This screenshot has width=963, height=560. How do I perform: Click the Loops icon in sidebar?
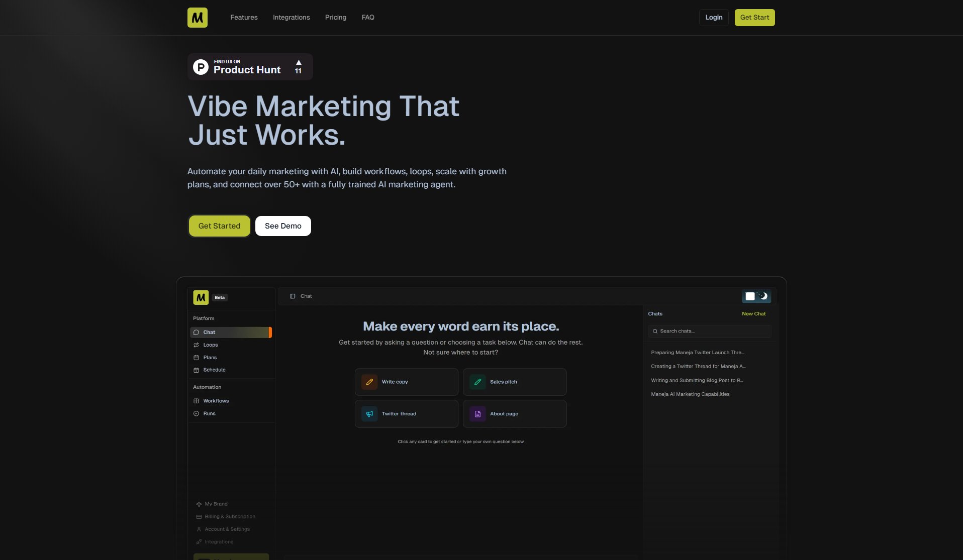(x=196, y=345)
